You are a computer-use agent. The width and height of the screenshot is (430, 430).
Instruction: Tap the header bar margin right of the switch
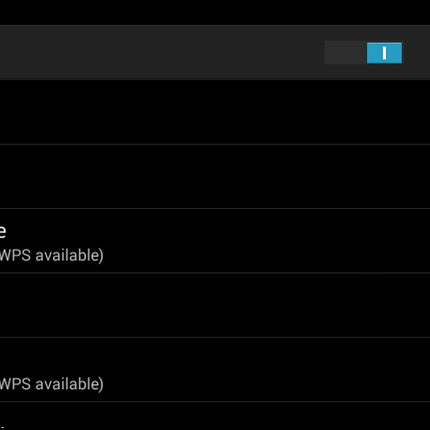tap(417, 52)
